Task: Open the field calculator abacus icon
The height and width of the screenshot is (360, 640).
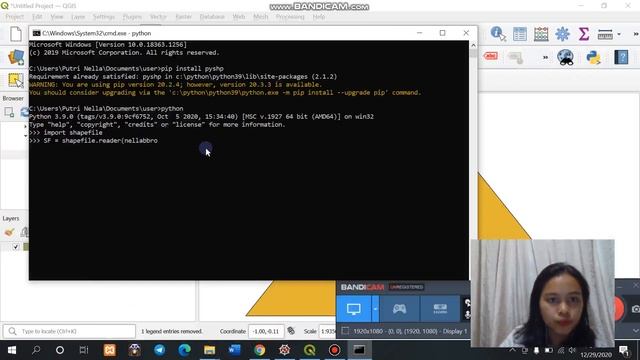Action: [541, 34]
